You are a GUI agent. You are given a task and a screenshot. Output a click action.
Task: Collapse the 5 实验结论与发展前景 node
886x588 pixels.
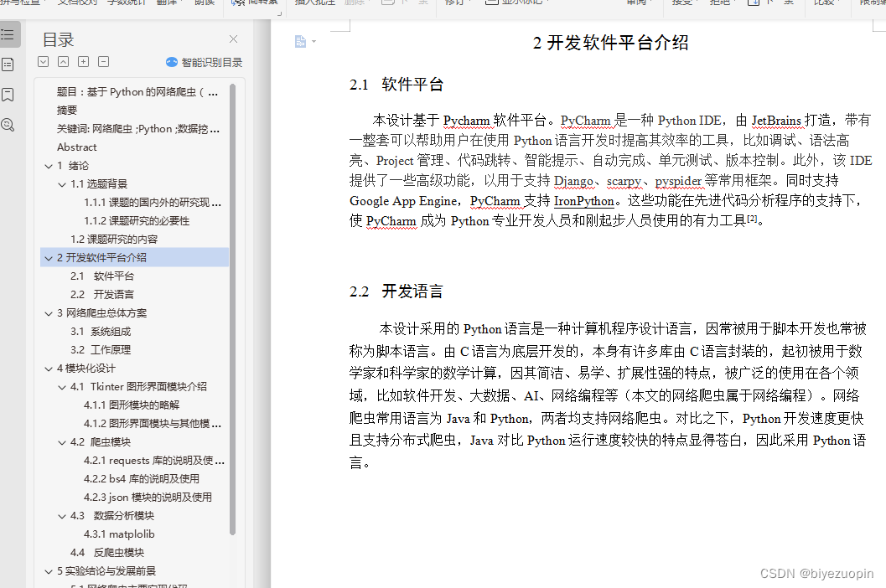point(49,571)
